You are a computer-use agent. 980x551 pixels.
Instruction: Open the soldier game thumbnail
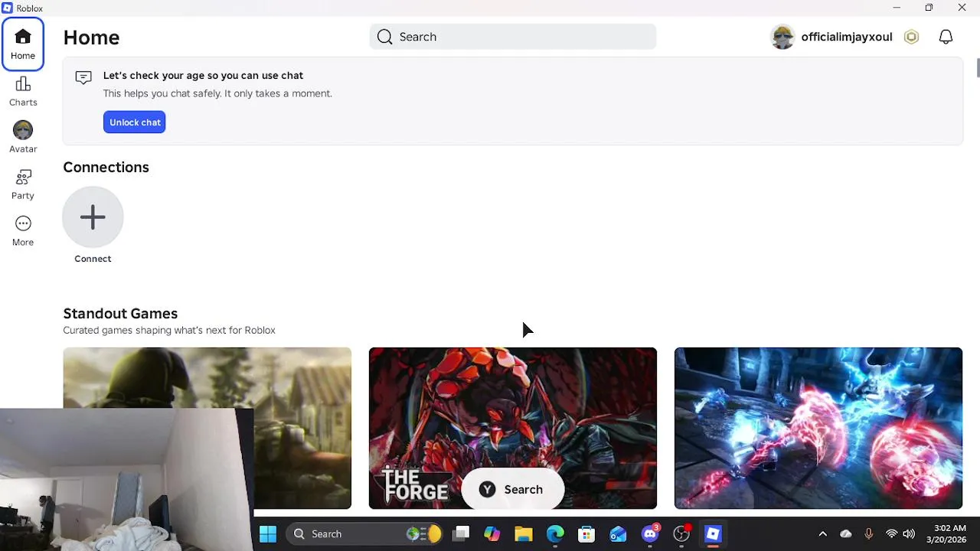click(x=207, y=379)
